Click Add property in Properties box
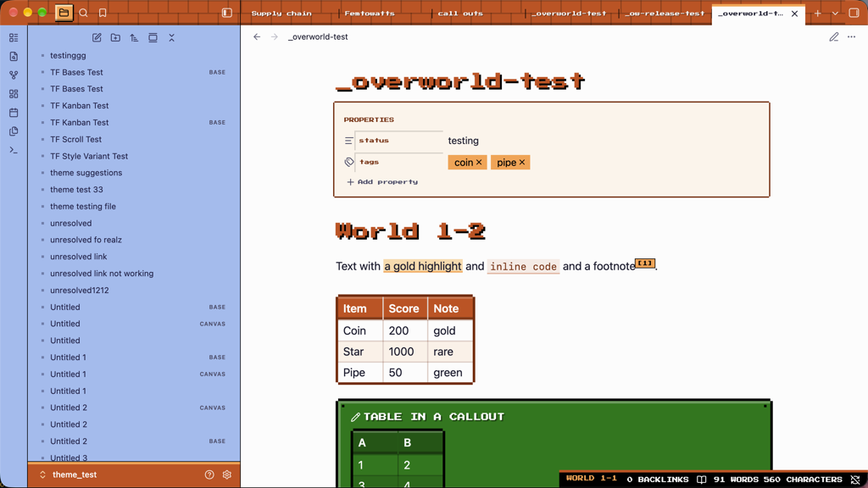Image resolution: width=868 pixels, height=488 pixels. point(382,182)
